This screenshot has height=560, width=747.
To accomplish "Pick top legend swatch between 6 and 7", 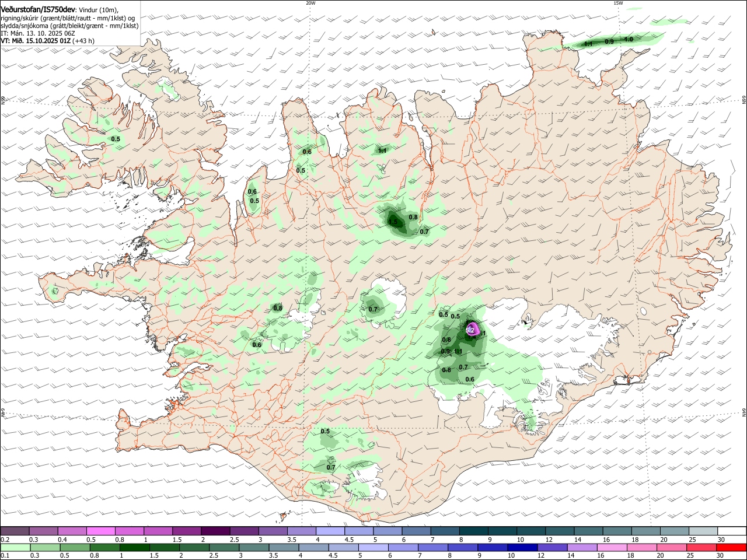I will 416,531.
